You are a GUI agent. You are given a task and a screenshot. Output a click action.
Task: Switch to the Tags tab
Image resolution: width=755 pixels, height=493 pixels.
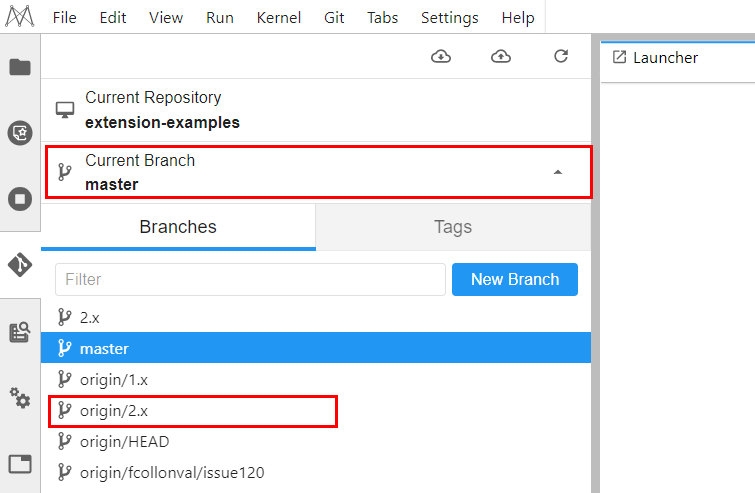[453, 227]
